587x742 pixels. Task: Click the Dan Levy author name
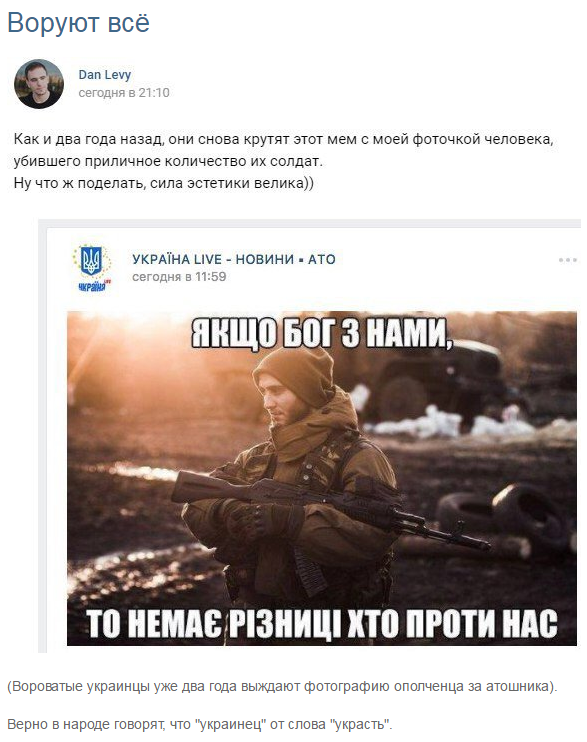105,75
